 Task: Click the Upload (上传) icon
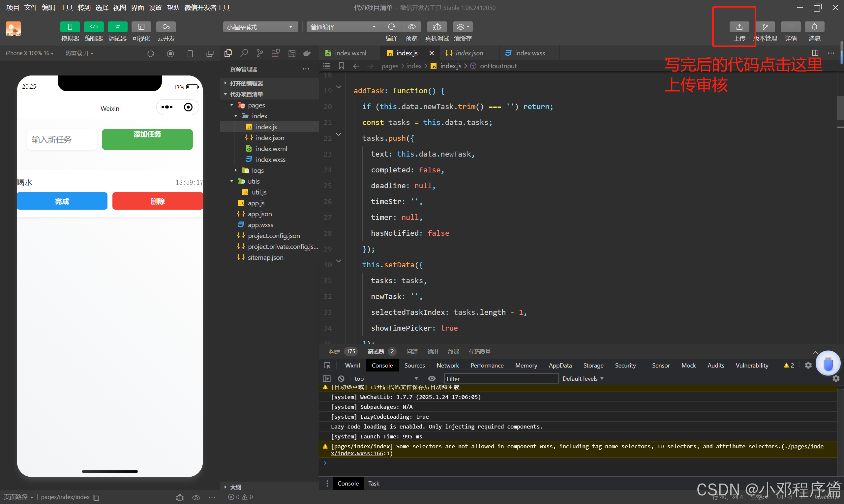click(739, 27)
